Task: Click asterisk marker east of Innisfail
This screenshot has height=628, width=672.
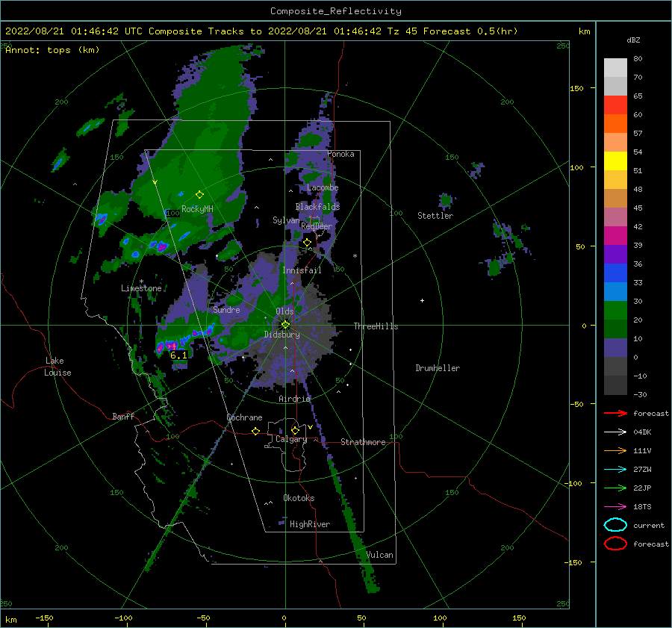Action: coord(355,256)
